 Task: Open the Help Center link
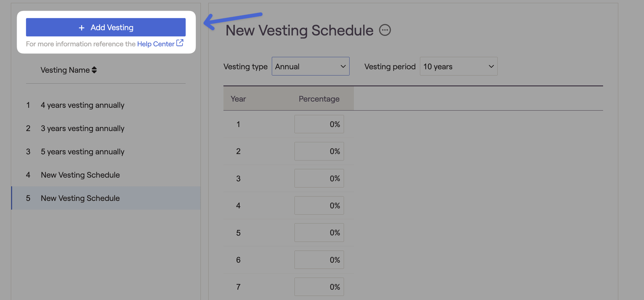[x=156, y=44]
